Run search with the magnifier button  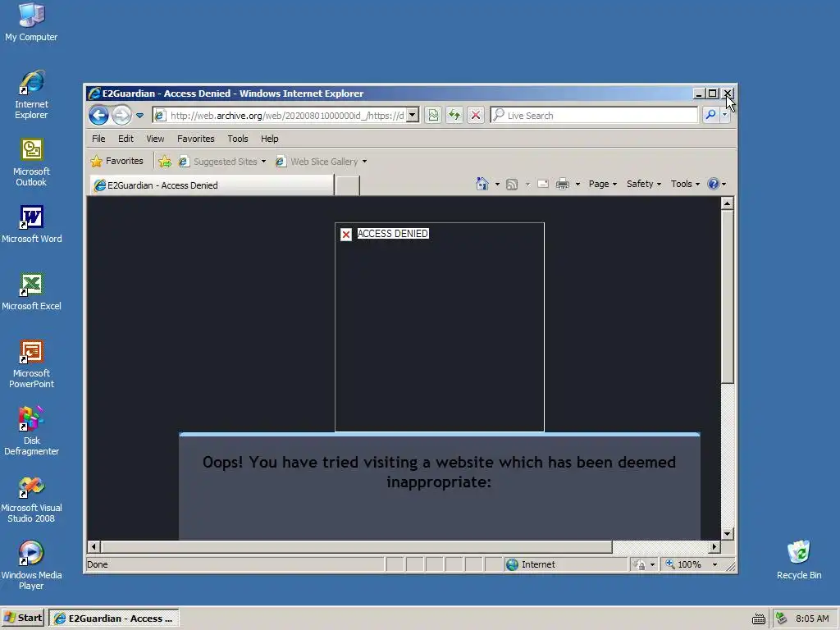click(710, 115)
